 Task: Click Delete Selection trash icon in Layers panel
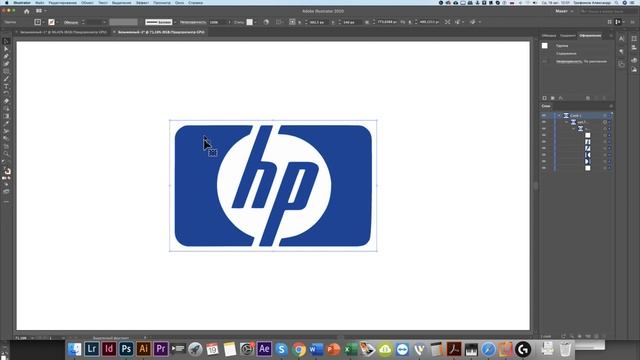[x=604, y=336]
